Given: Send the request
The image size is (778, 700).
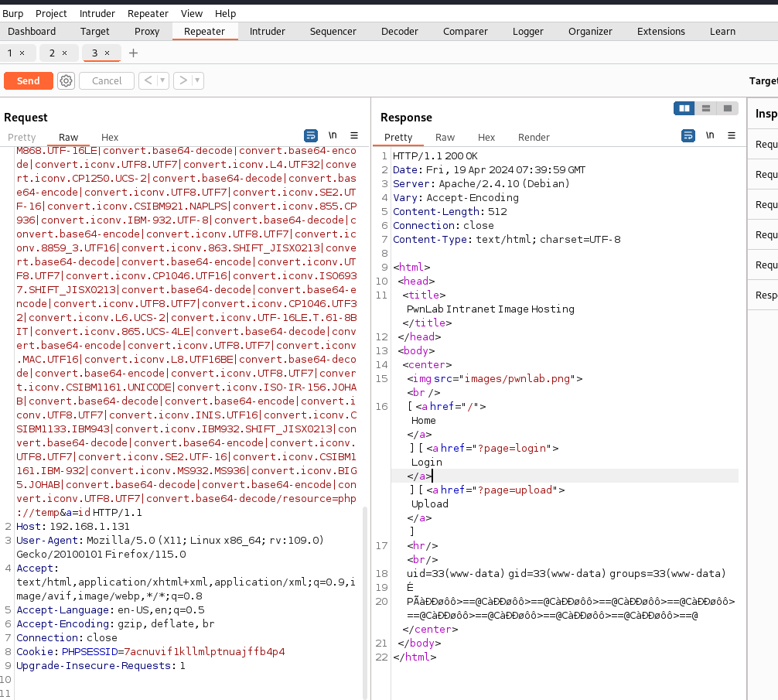Looking at the screenshot, I should 29,81.
